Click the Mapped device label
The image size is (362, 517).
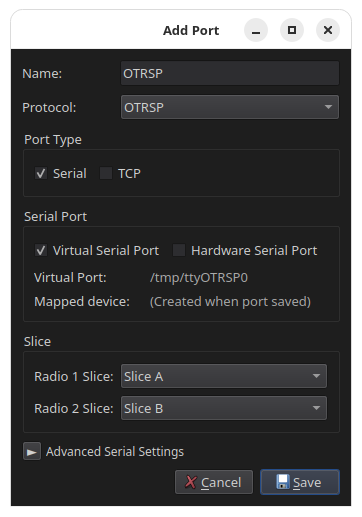(82, 302)
